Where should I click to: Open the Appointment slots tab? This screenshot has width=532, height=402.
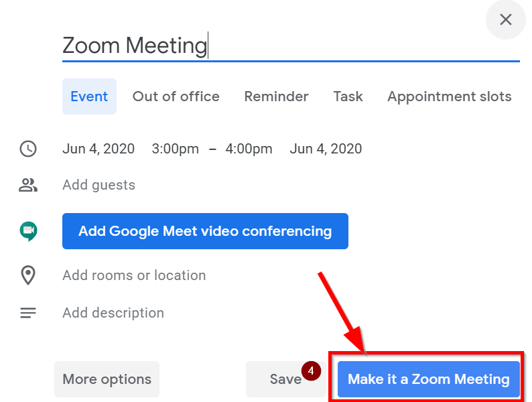pos(449,96)
